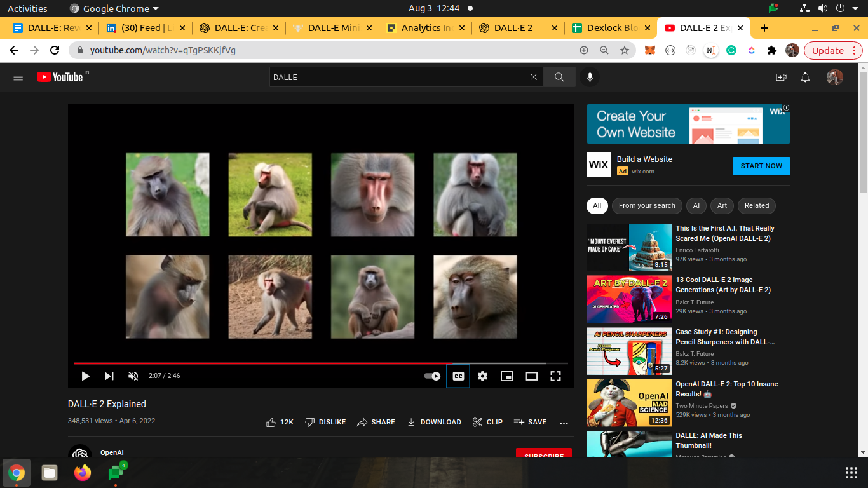
Task: Open a new browser tab
Action: [764, 28]
